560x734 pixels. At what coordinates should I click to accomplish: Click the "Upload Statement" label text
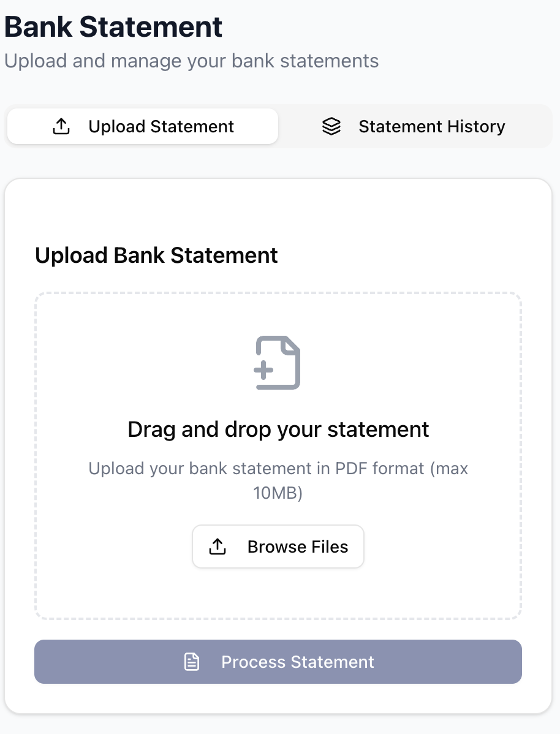click(x=161, y=126)
